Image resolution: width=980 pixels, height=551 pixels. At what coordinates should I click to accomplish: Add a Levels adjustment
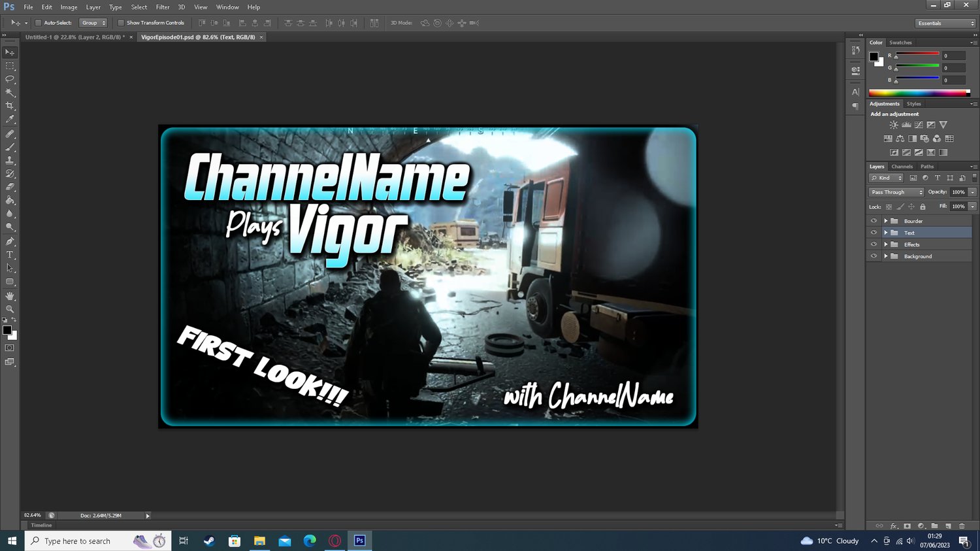point(906,125)
